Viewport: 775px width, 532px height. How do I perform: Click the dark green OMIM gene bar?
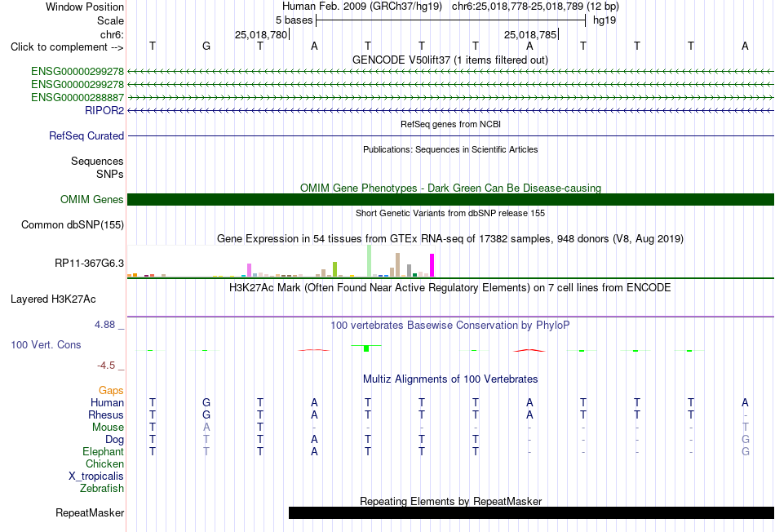(450, 199)
